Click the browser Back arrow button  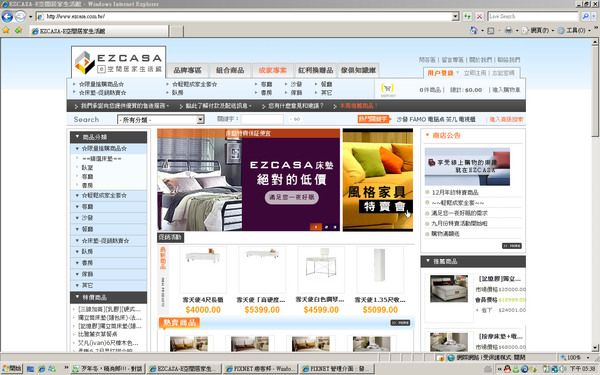tap(7, 16)
